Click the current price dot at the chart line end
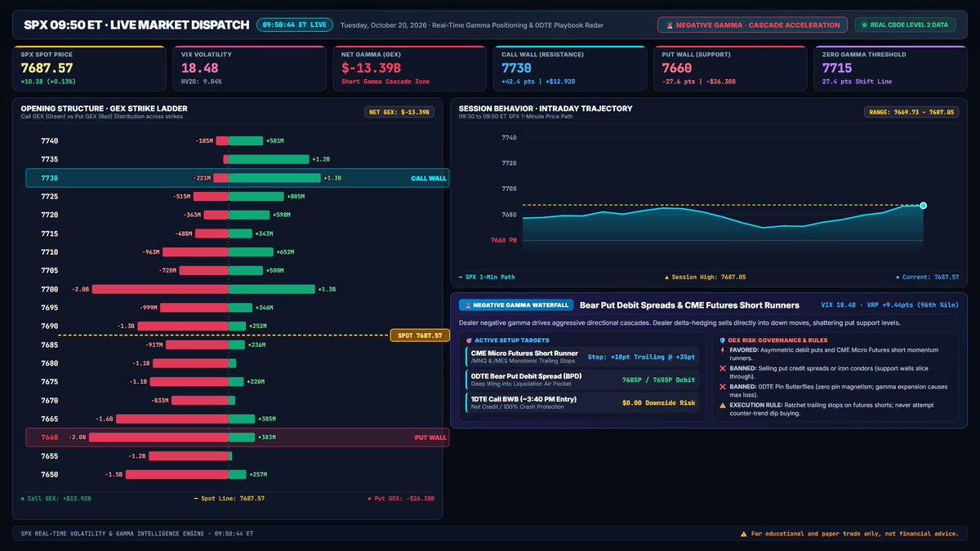 tap(923, 206)
